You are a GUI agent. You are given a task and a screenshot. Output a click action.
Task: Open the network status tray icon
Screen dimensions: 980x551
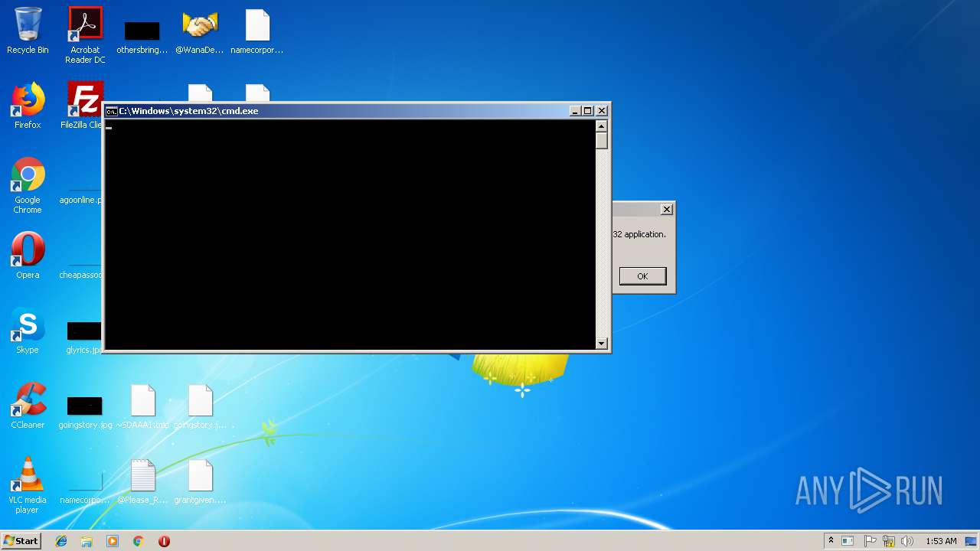tap(889, 541)
